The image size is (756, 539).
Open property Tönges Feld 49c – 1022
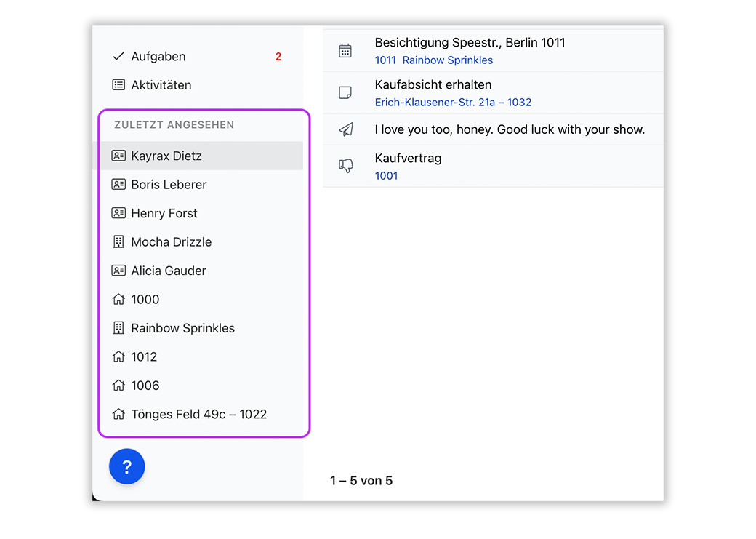pos(198,415)
